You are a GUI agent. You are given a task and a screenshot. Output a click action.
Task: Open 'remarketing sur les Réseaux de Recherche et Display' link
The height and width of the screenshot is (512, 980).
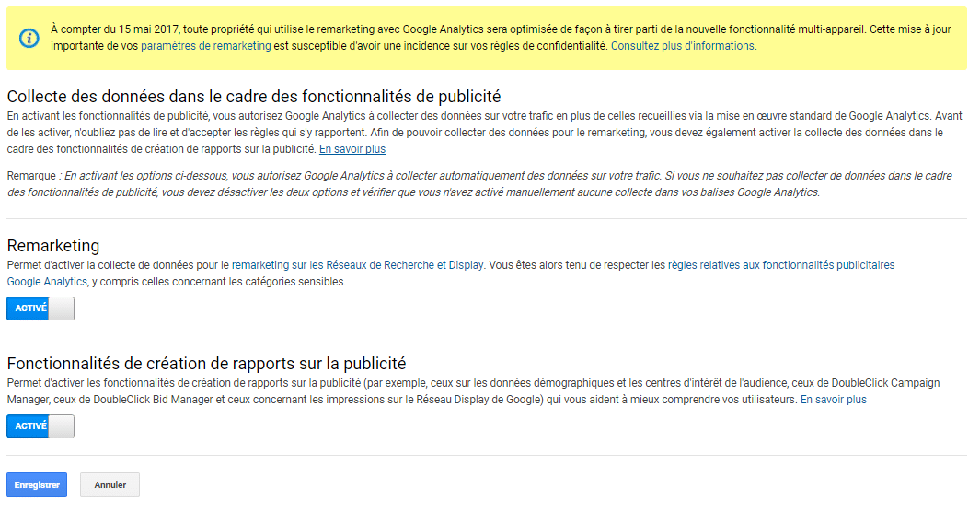click(x=358, y=265)
